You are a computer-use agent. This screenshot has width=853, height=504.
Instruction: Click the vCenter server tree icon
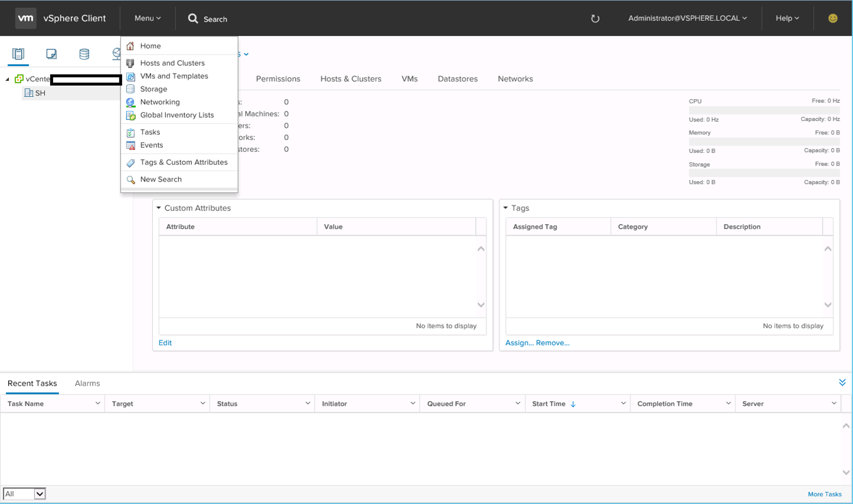pos(19,79)
